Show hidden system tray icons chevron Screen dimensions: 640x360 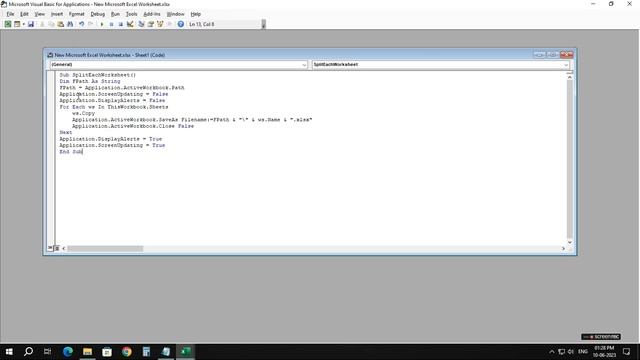552,351
